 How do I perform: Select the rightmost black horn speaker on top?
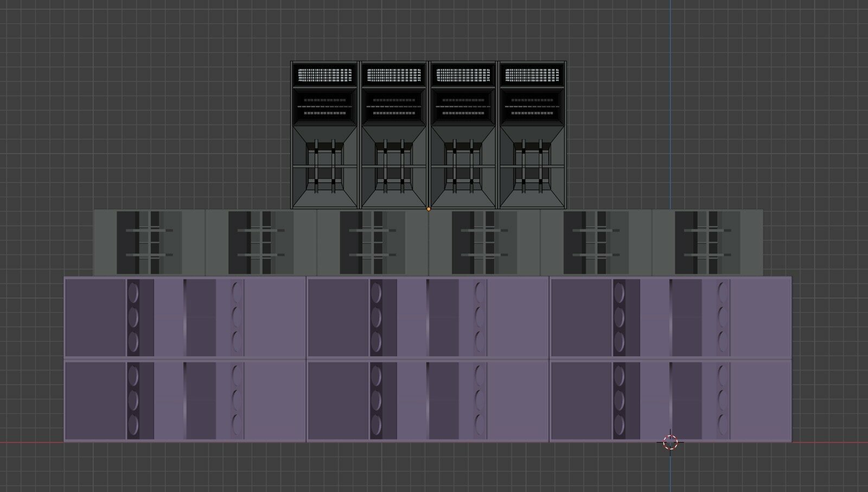pyautogui.click(x=532, y=135)
